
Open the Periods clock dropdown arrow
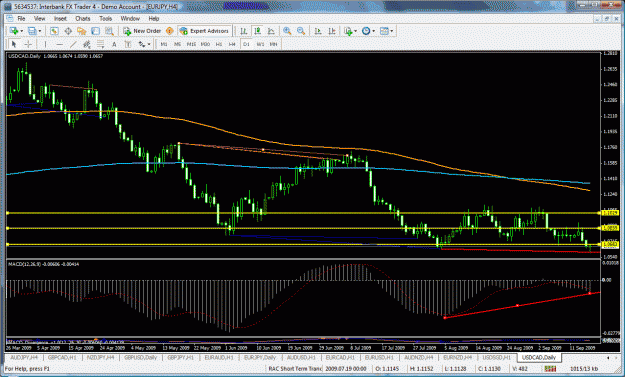pos(373,31)
